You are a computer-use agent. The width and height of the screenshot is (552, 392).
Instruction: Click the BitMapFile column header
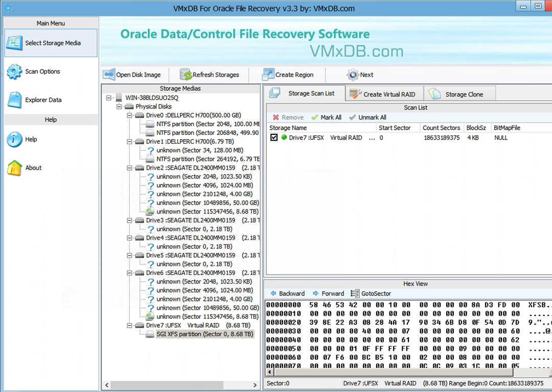(521, 128)
